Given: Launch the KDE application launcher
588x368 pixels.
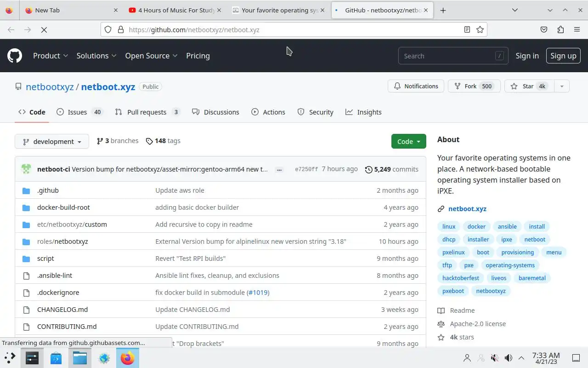Looking at the screenshot, I should (10, 357).
